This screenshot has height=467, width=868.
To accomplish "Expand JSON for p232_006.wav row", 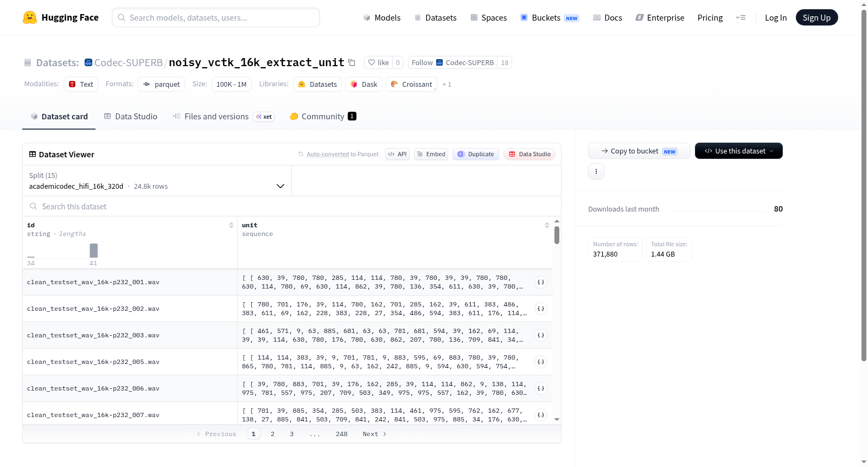I will (x=541, y=388).
